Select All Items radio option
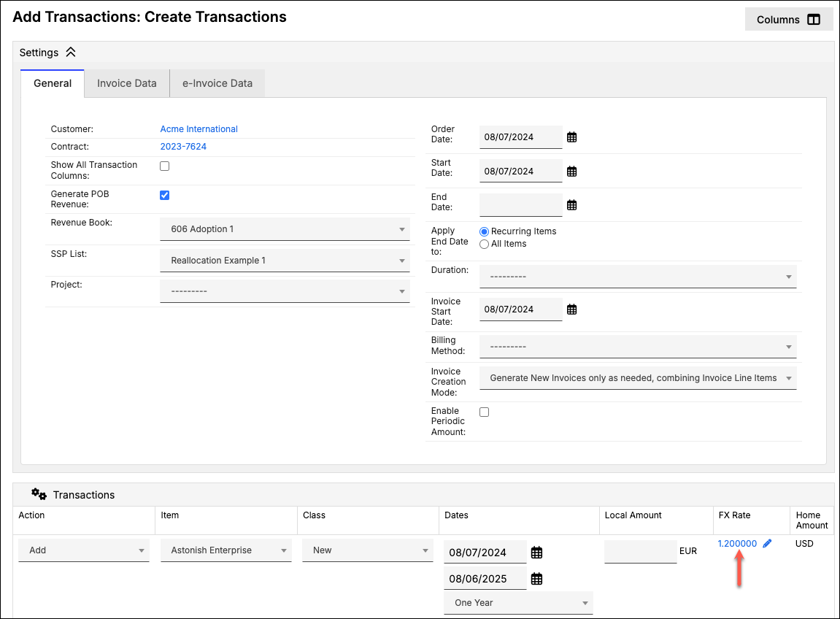The image size is (840, 619). click(485, 245)
